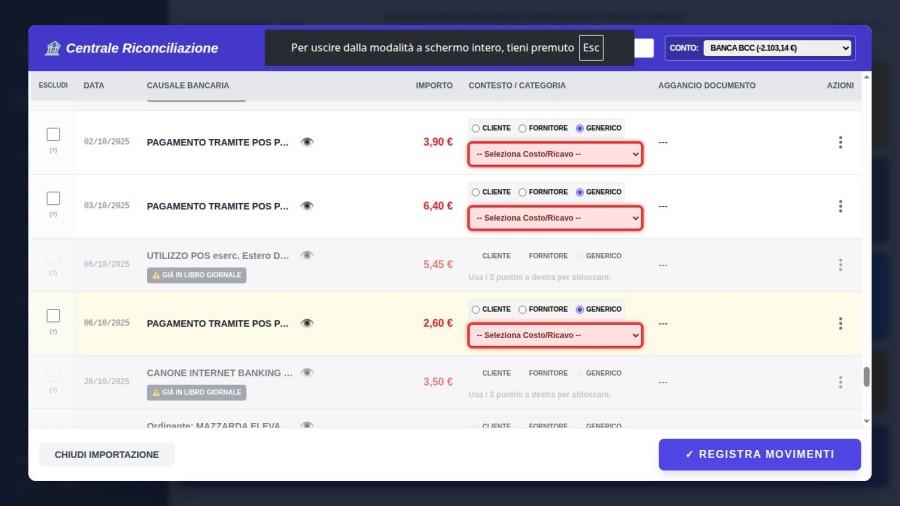Click CHIUDI IMPORTAZIONE button

pos(106,455)
